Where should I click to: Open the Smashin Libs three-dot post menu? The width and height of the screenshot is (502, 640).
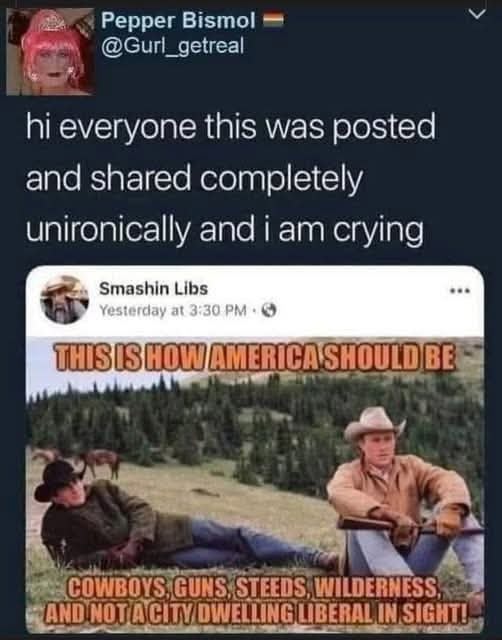461,291
